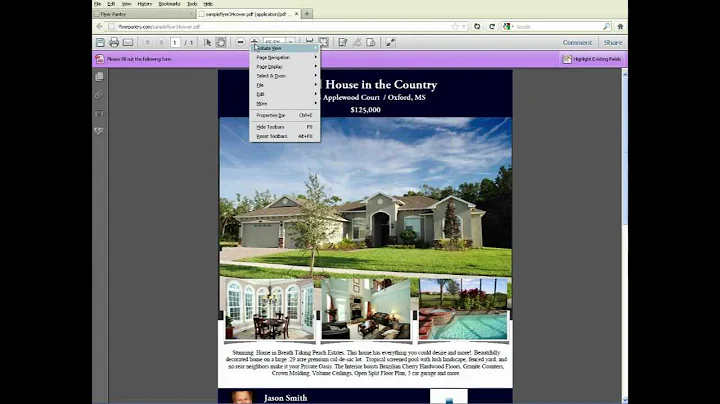720x404 pixels.
Task: Open the Attachments paperclip panel
Action: click(x=99, y=95)
